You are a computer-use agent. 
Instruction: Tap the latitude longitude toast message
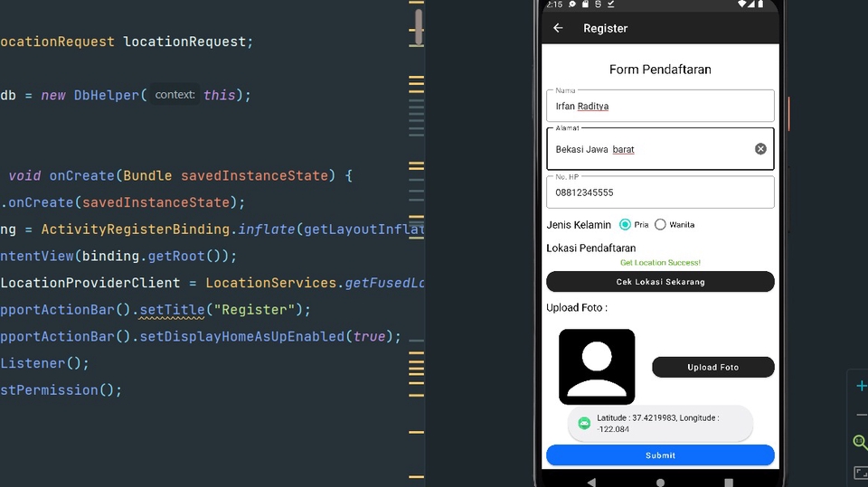[x=660, y=423]
